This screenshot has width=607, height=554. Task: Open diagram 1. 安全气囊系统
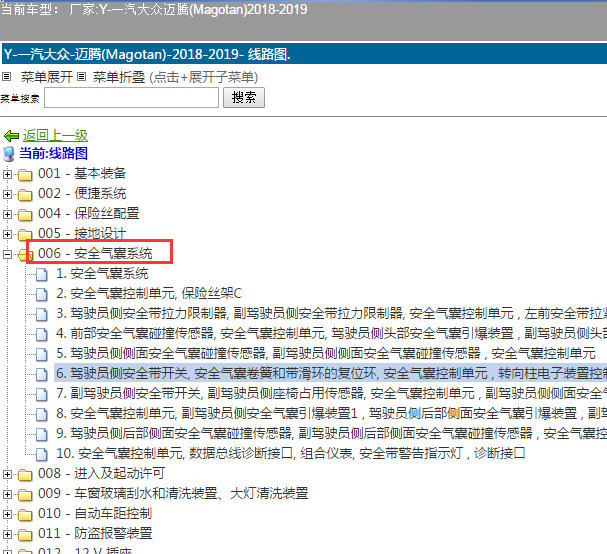pyautogui.click(x=102, y=274)
